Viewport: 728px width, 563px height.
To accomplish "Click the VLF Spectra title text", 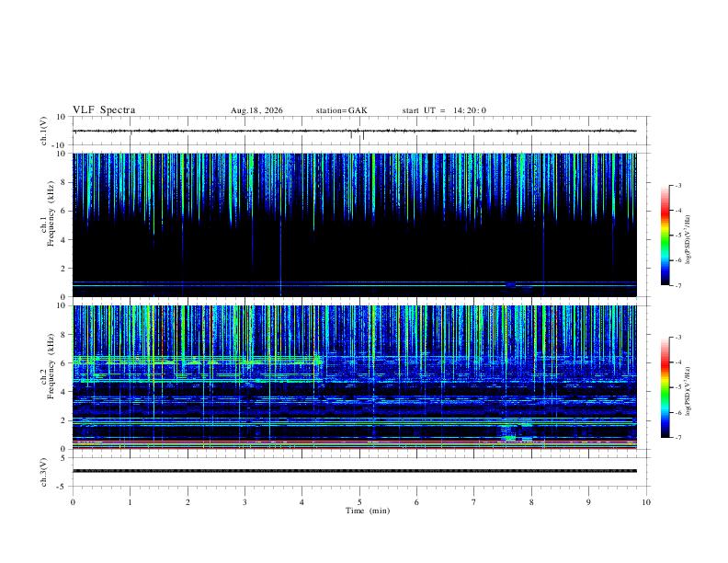I will pyautogui.click(x=104, y=110).
